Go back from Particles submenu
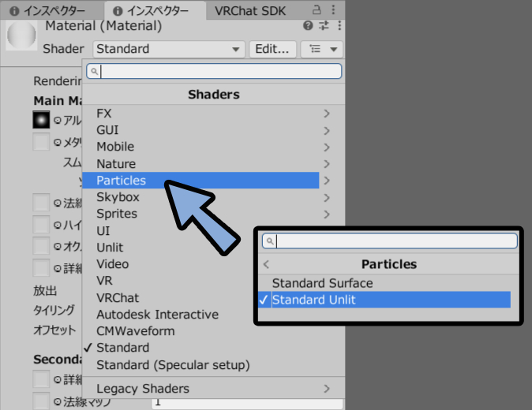Viewport: 532px width, 410px height. pyautogui.click(x=266, y=264)
